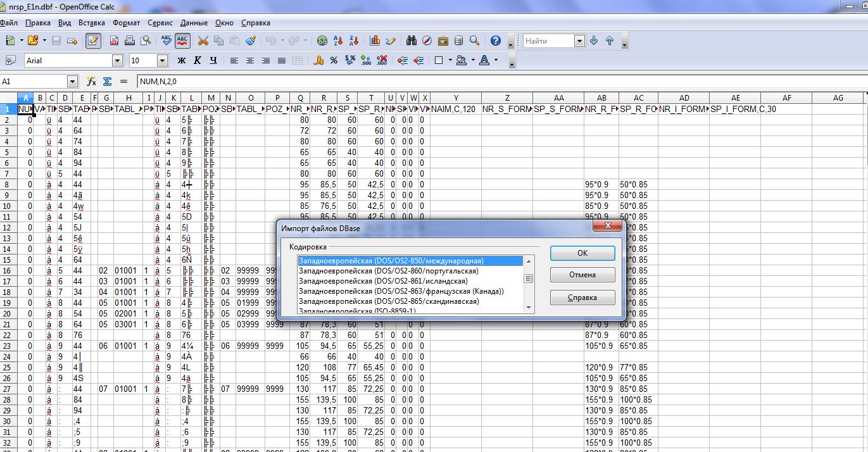Viewport: 868px width, 452px height.
Task: Click the Function Wizard icon
Action: point(91,82)
